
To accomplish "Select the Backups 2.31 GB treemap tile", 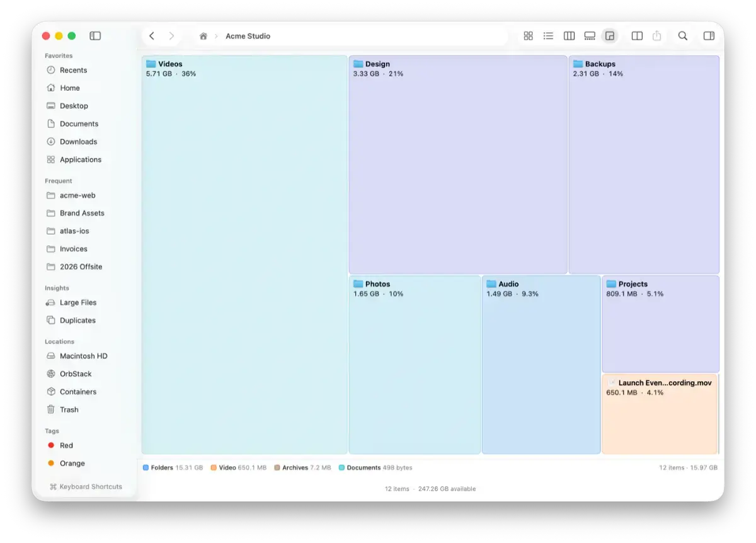I will click(644, 164).
